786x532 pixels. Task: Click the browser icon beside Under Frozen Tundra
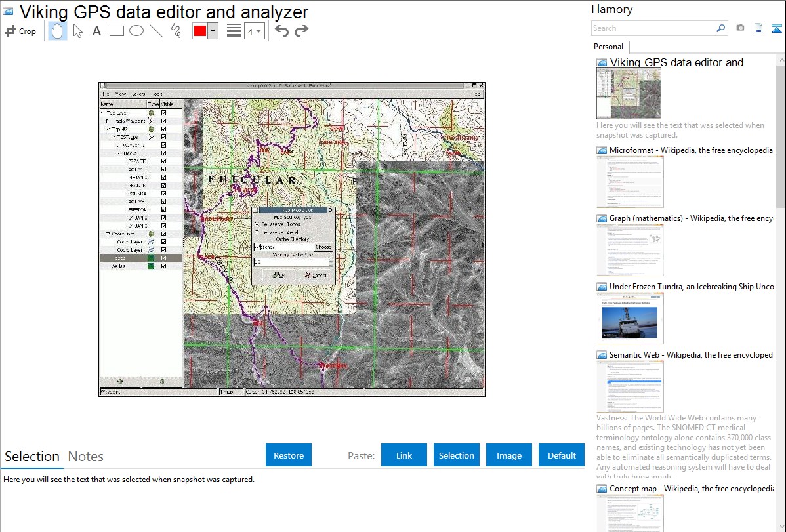tap(602, 287)
